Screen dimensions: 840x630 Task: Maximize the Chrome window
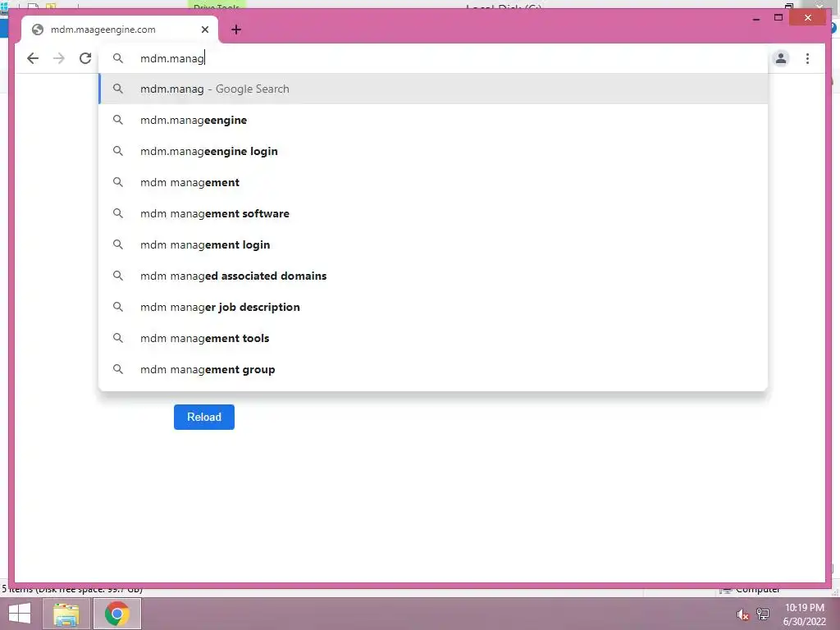click(778, 18)
